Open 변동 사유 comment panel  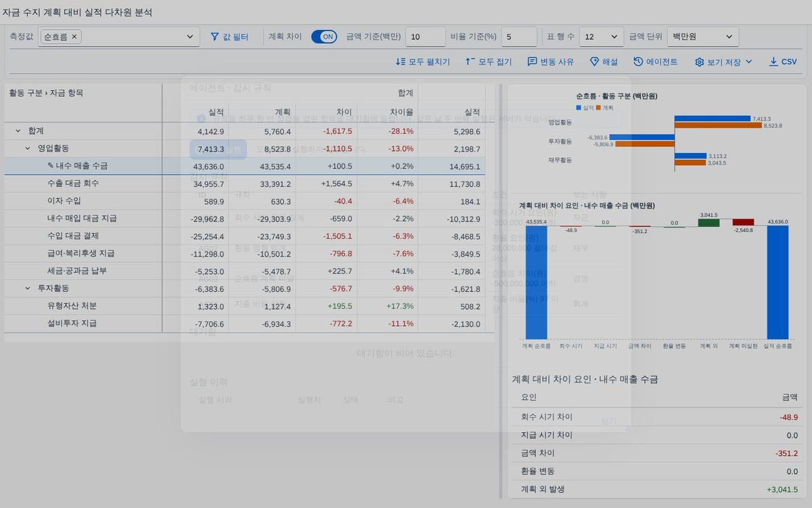pyautogui.click(x=551, y=62)
